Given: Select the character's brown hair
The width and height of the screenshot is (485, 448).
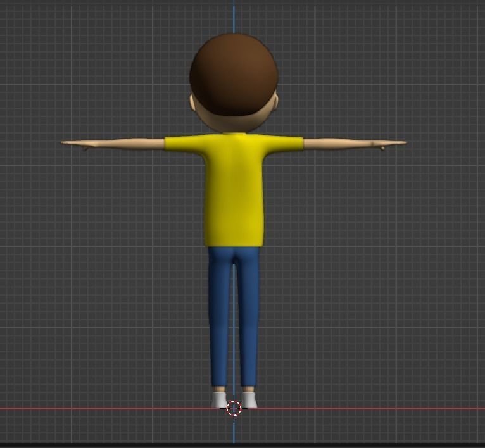Looking at the screenshot, I should point(234,75).
